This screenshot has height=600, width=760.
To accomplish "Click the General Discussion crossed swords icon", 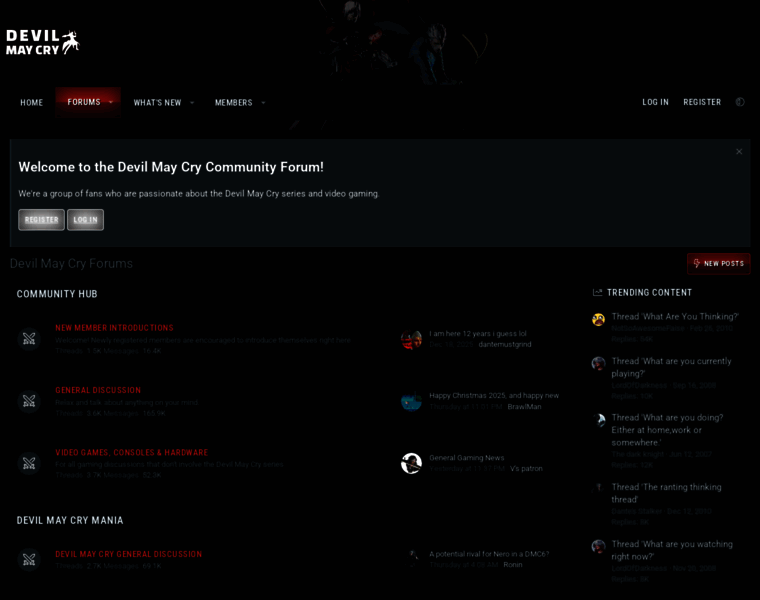I will 29,401.
